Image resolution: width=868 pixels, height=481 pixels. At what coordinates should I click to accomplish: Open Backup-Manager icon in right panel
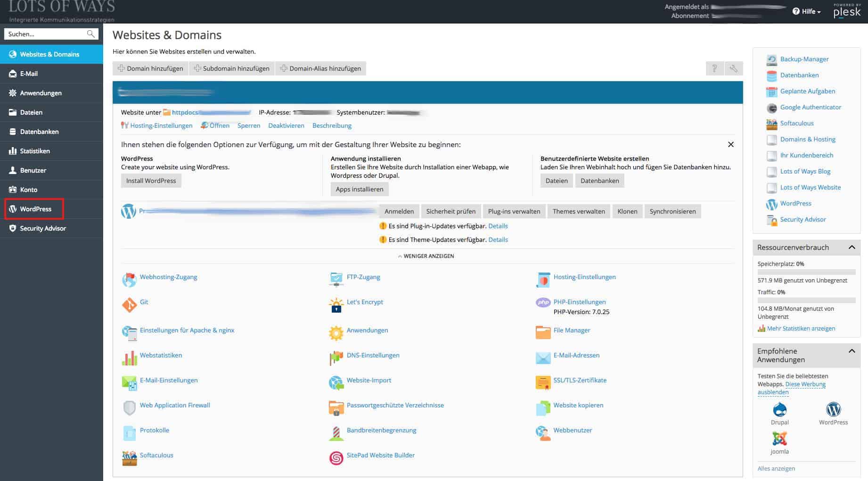coord(771,60)
